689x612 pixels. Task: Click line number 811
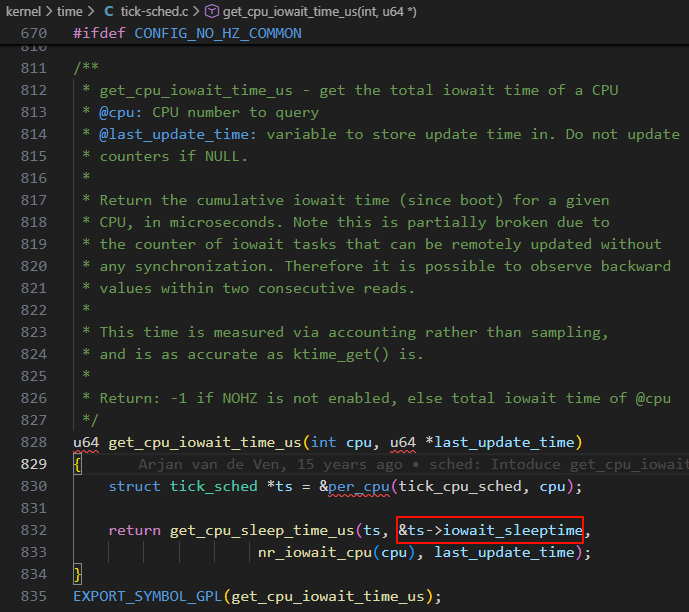34,68
